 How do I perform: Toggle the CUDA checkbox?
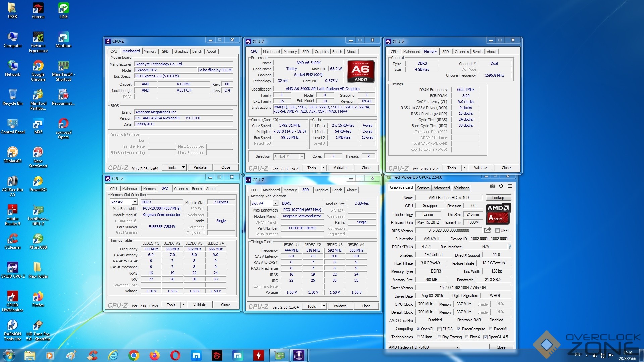439,329
